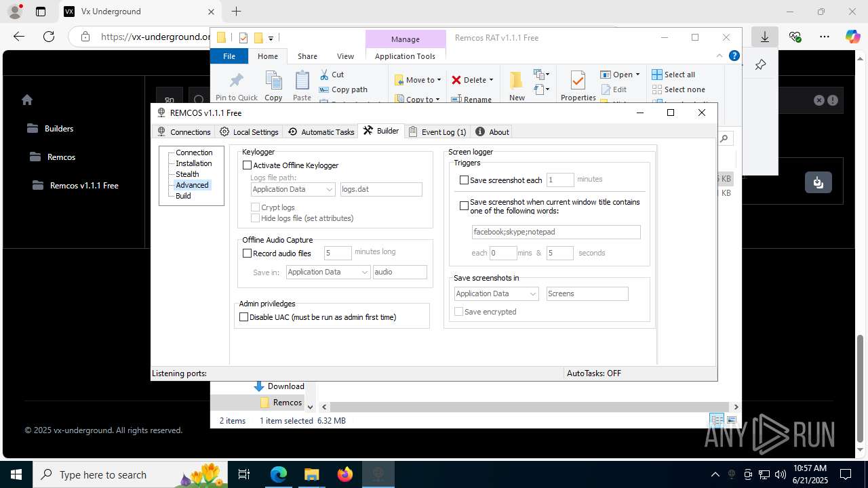Enable Activate Offline Keylogger checkbox

pos(248,165)
